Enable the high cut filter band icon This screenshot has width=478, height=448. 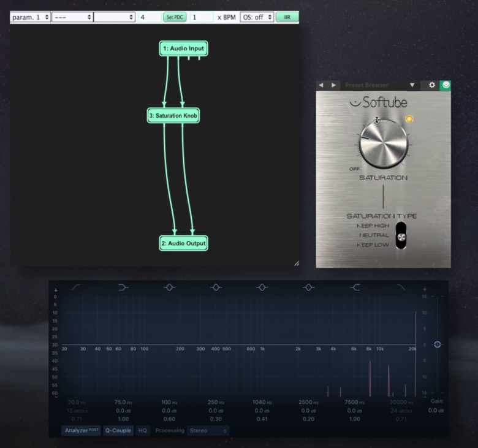401,287
